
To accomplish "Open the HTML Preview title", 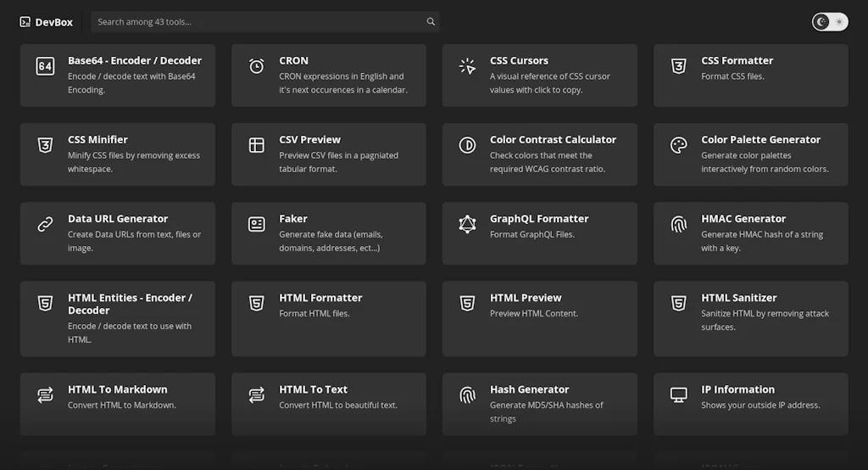I will 526,298.
